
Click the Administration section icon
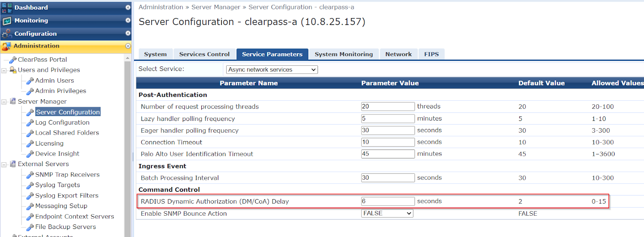click(x=6, y=46)
